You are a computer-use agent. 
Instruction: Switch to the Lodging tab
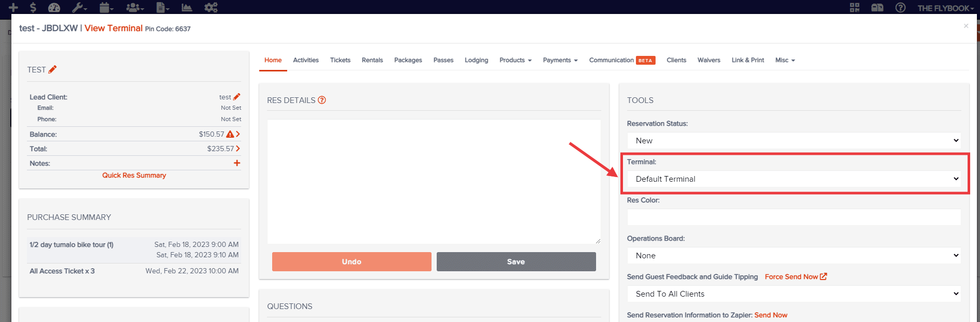coord(477,60)
